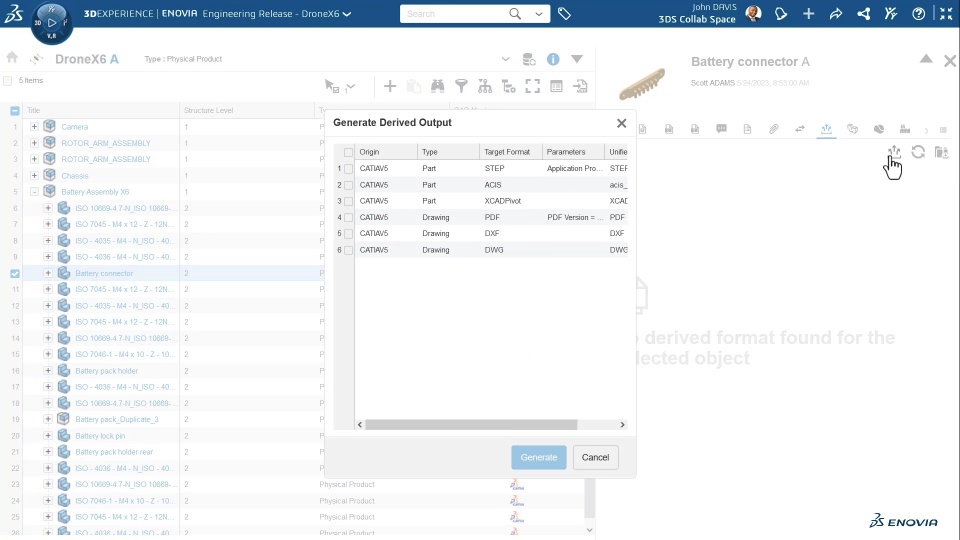Click the plus insert icon in structure toolbar
Screen dimensions: 960x540
click(x=390, y=86)
